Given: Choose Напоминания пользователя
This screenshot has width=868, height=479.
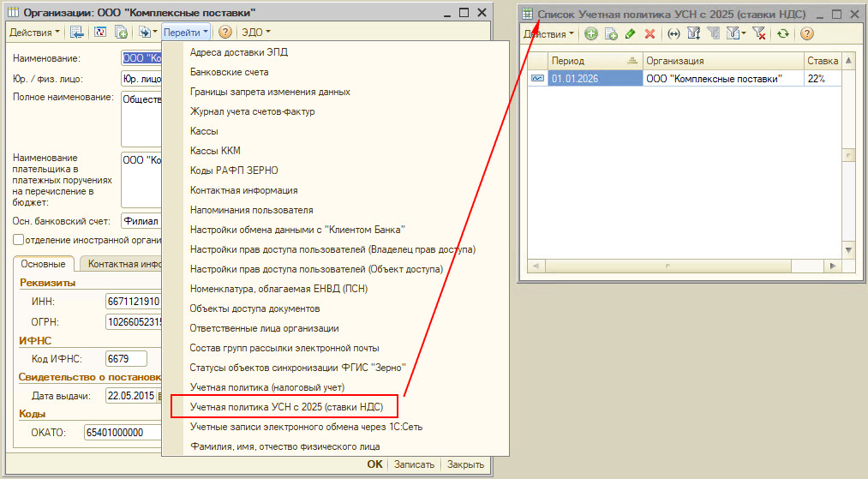Looking at the screenshot, I should coord(251,210).
